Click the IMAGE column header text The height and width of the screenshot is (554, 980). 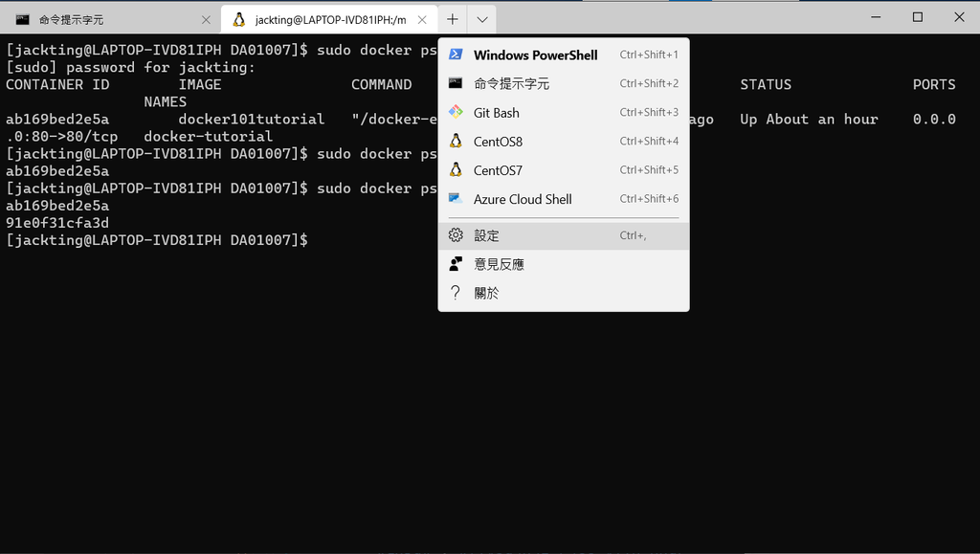pos(200,84)
